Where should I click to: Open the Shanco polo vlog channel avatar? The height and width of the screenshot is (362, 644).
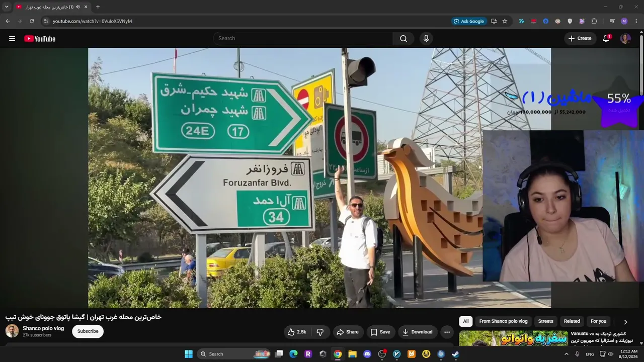(12, 331)
